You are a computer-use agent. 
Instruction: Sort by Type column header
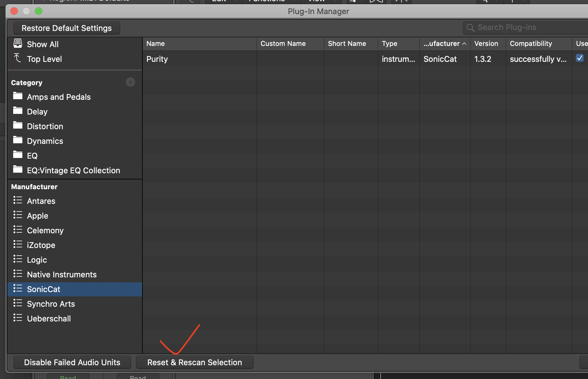coord(399,44)
